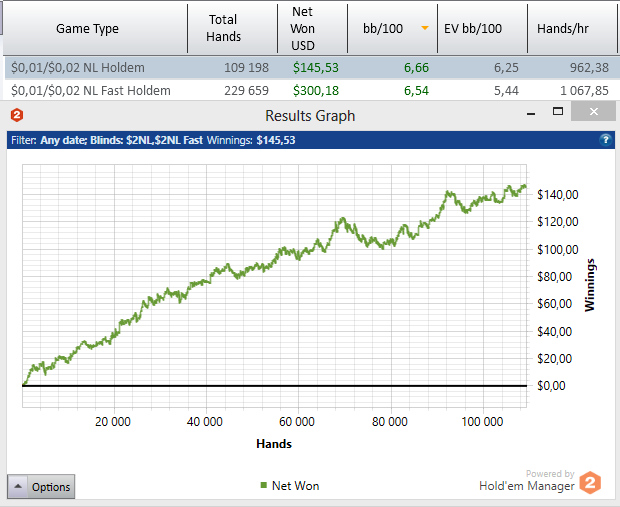
Task: Close the Results Graph window
Action: tap(593, 112)
